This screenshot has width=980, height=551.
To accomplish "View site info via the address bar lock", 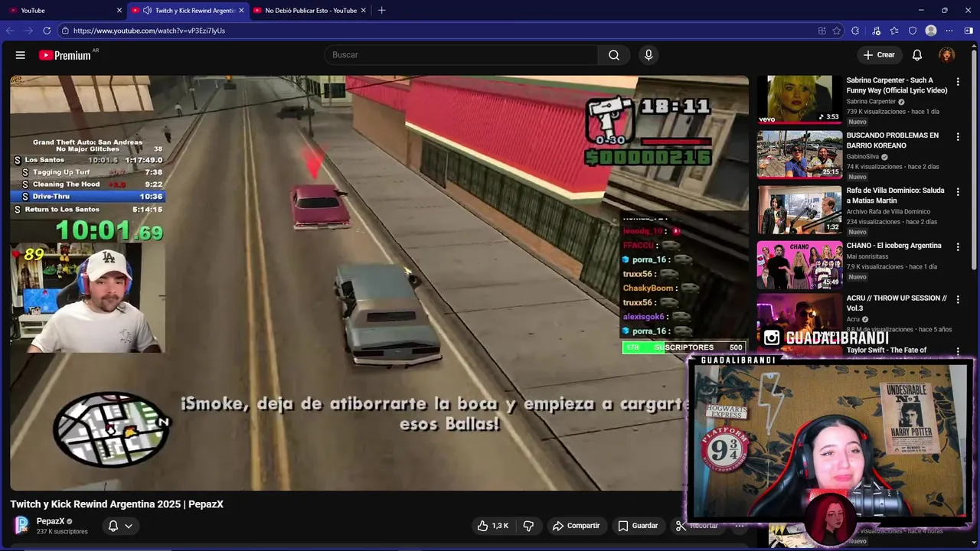I will (x=66, y=31).
